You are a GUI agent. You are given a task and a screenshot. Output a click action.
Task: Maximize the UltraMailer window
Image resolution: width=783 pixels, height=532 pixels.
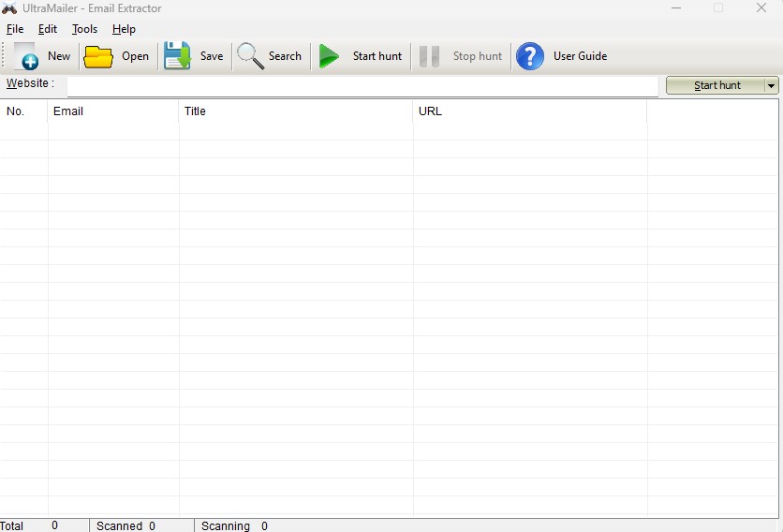point(718,8)
